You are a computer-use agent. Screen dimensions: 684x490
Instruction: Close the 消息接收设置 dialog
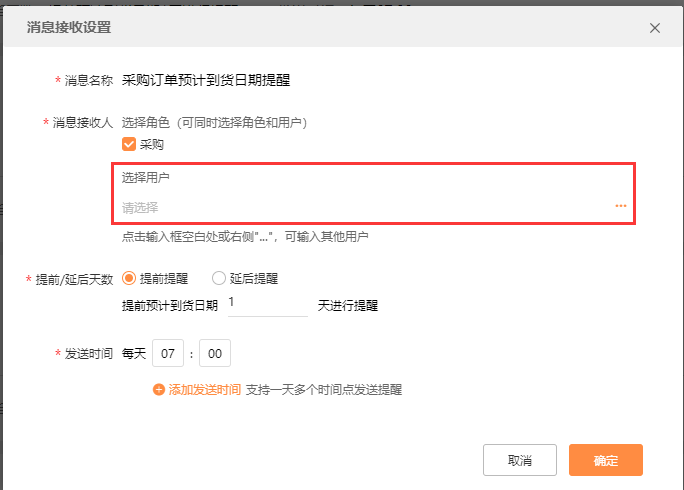tap(654, 28)
